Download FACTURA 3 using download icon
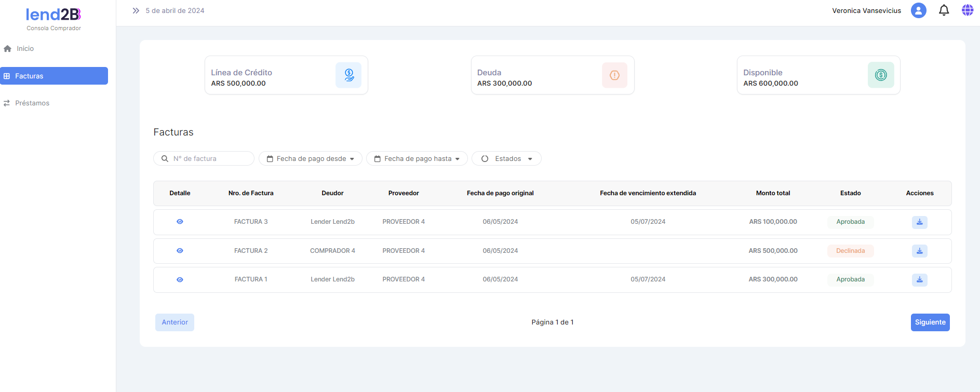The width and height of the screenshot is (980, 392). 919,222
